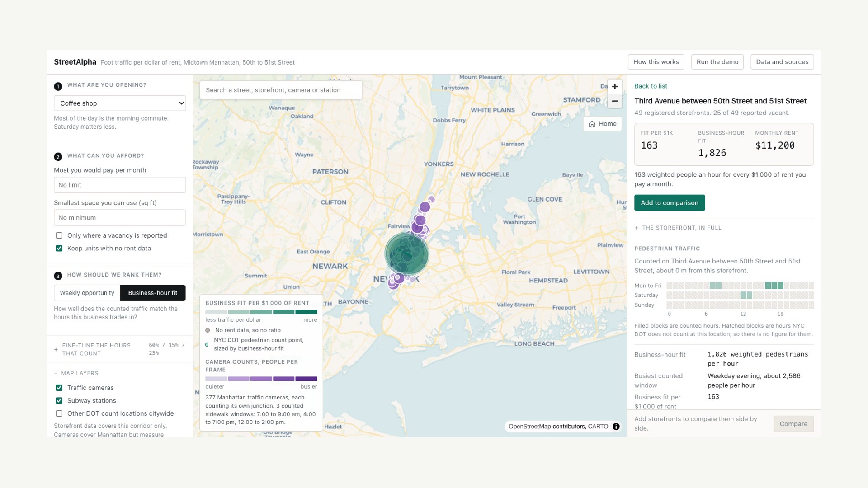Image resolution: width=868 pixels, height=488 pixels.
Task: Click the business-hour fit value 1,826
Action: (712, 153)
